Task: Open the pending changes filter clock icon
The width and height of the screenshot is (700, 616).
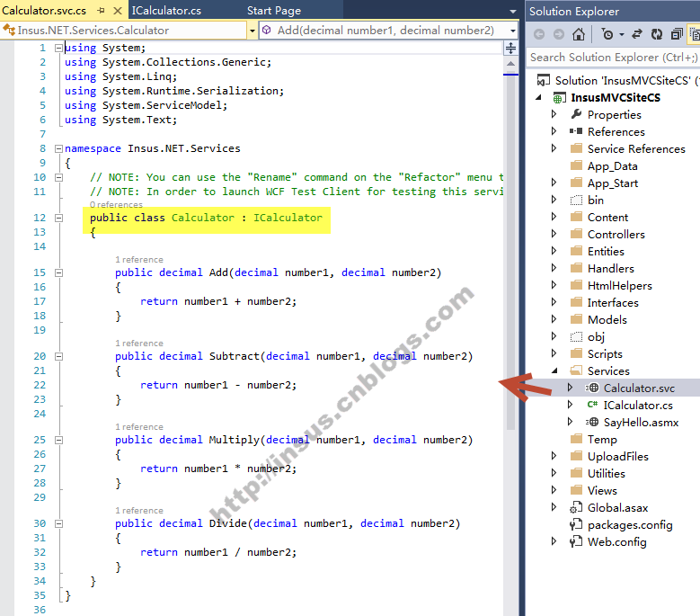Action: point(607,34)
